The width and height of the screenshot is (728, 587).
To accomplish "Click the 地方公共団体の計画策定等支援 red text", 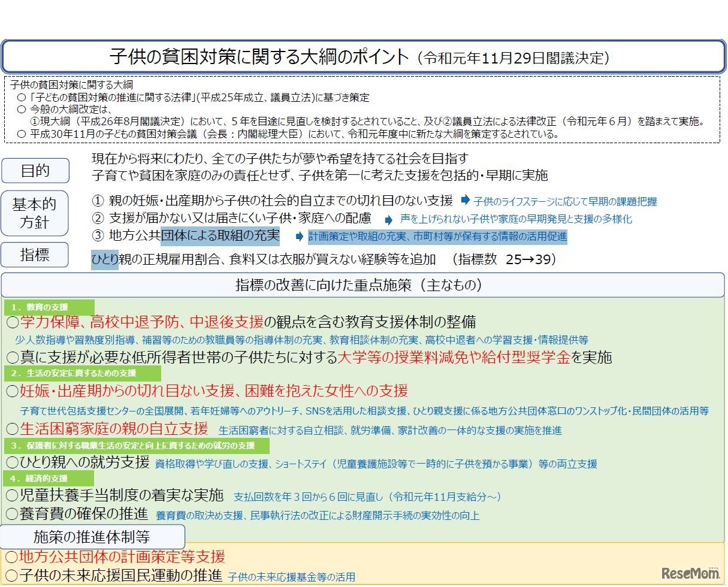I will [x=120, y=556].
